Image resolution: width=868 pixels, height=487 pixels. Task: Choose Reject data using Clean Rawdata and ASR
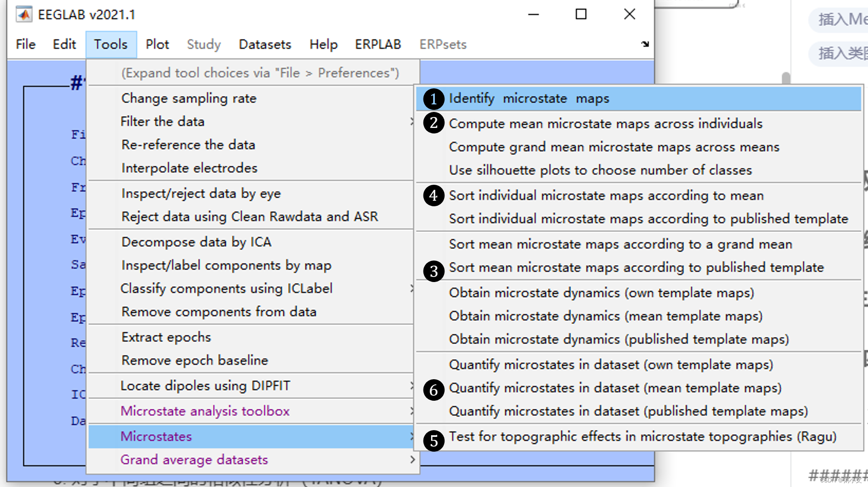coord(251,217)
